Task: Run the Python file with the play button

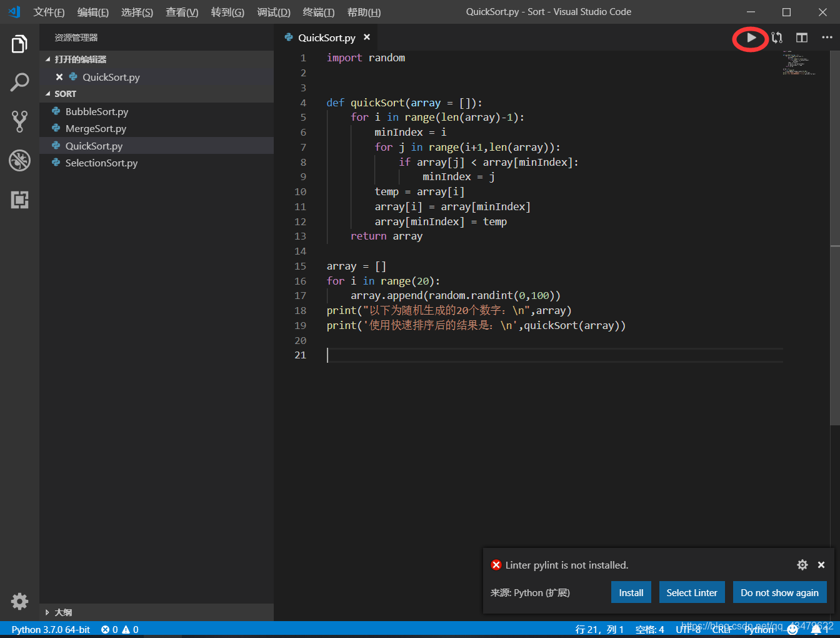Action: pos(750,38)
